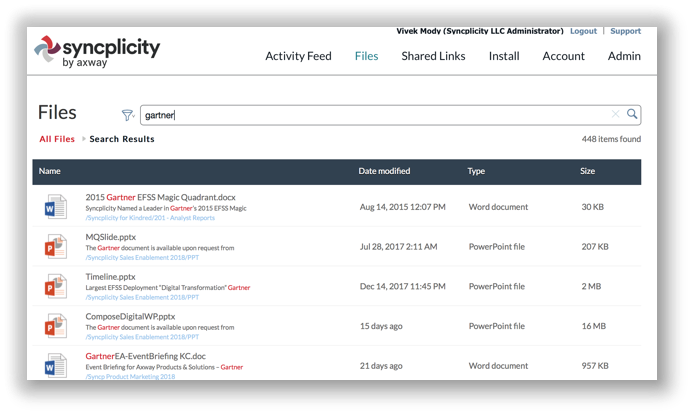Click PowerPoint icon for ComposeDigitalWP.pptx
The height and width of the screenshot is (416, 693).
click(x=55, y=326)
